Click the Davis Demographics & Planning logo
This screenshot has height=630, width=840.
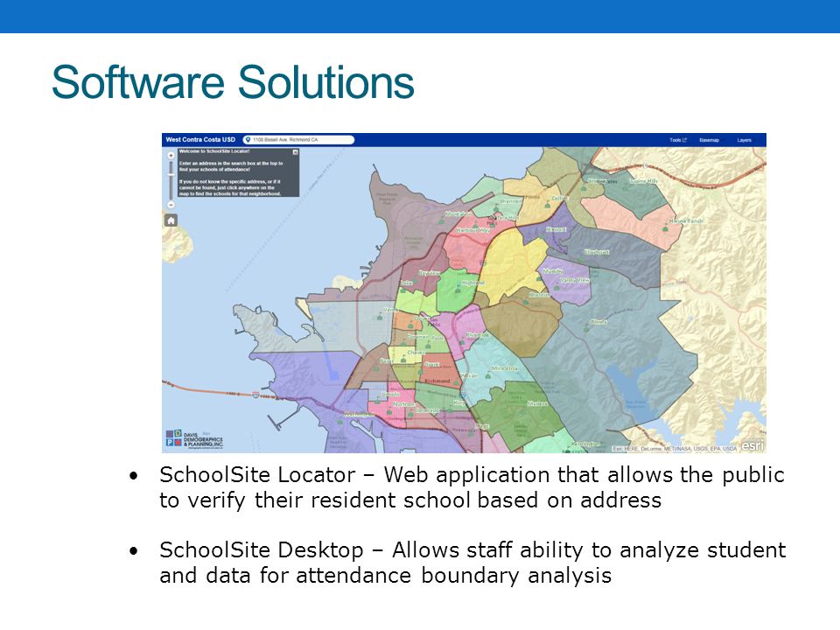tap(194, 438)
